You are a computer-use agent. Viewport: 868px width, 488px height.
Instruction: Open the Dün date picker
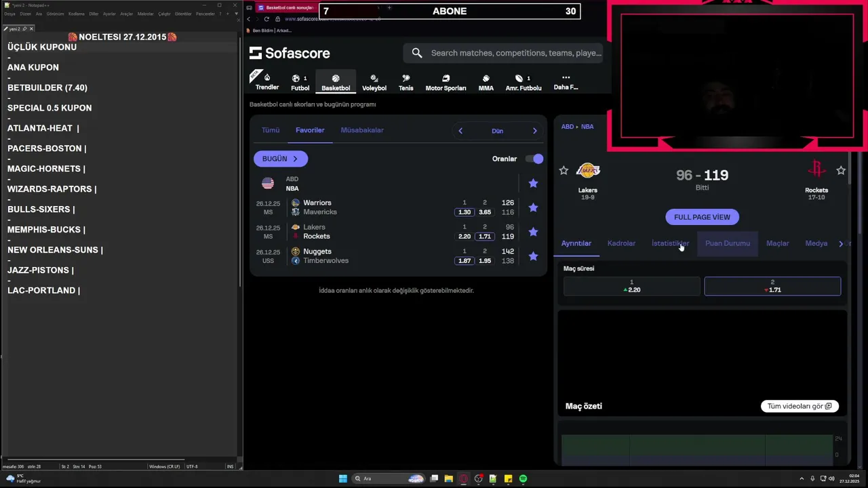tap(497, 131)
